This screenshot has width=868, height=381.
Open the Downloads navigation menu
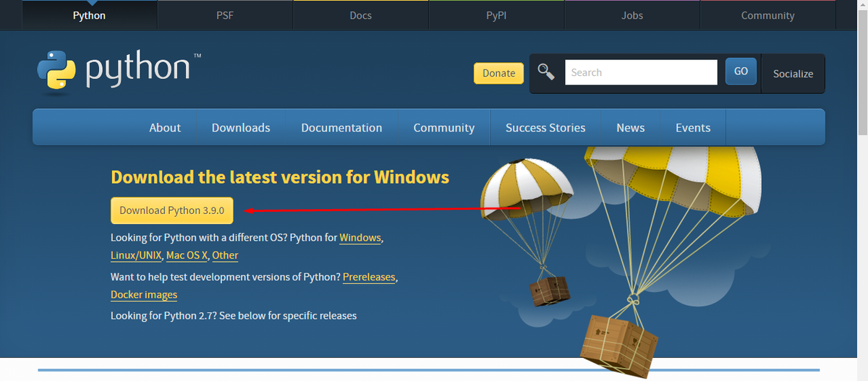click(241, 127)
